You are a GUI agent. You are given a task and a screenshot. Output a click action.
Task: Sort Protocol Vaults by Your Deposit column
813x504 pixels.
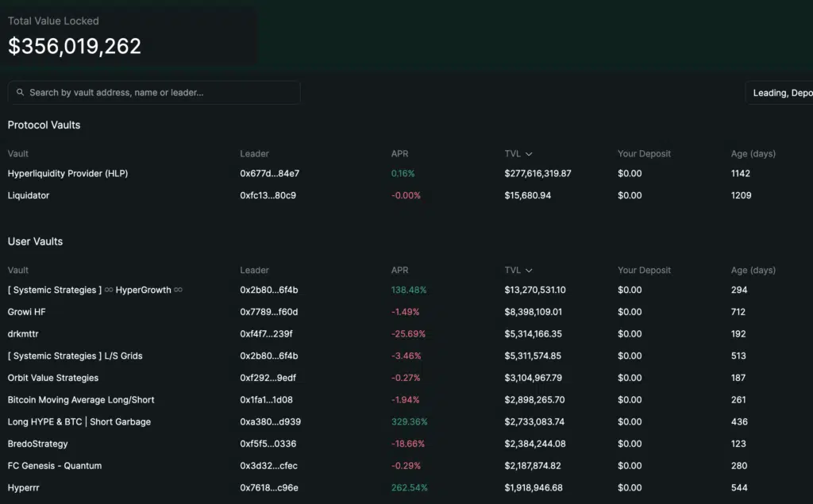tap(644, 153)
